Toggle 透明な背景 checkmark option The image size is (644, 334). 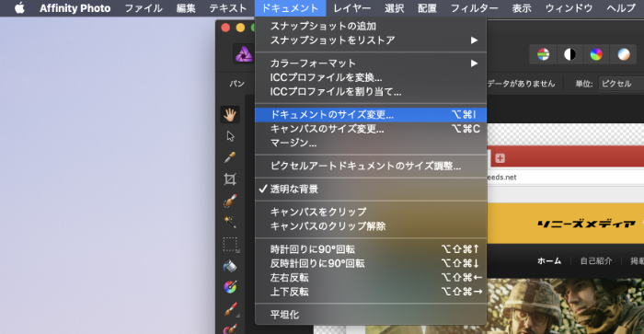pyautogui.click(x=371, y=189)
